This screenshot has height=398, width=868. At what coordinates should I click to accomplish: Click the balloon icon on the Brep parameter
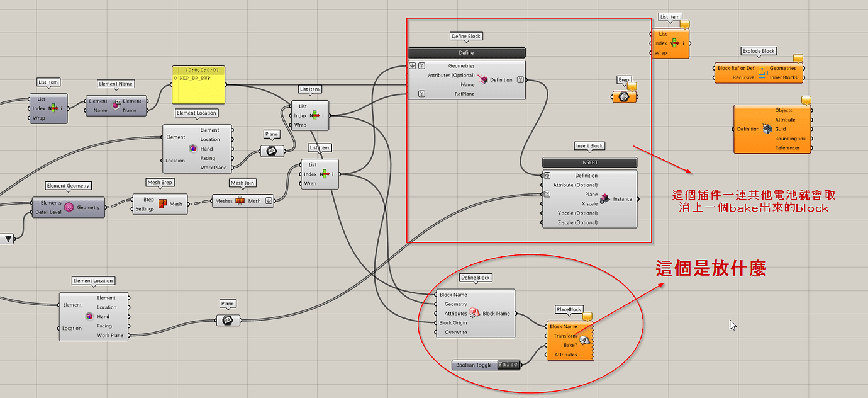point(632,86)
